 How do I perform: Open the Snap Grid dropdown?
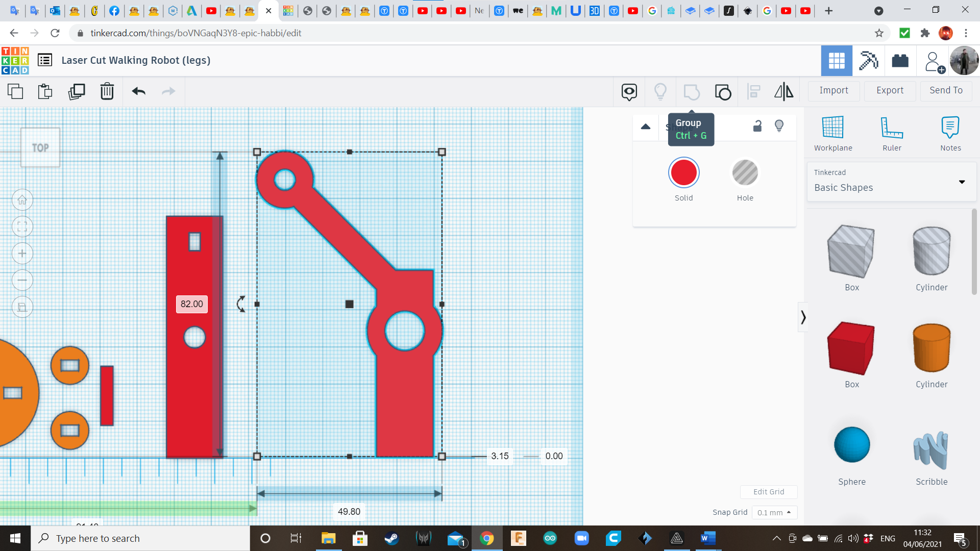coord(774,513)
